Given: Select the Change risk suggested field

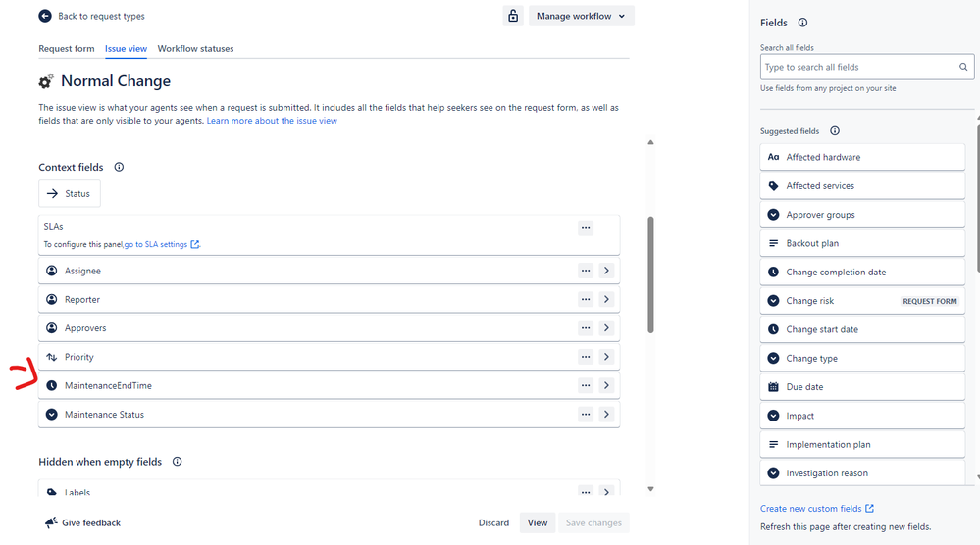Looking at the screenshot, I should pyautogui.click(x=862, y=300).
